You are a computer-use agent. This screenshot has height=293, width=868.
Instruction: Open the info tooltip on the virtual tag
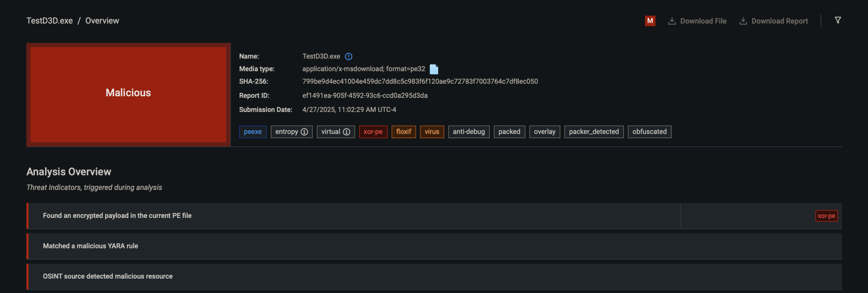pos(347,131)
